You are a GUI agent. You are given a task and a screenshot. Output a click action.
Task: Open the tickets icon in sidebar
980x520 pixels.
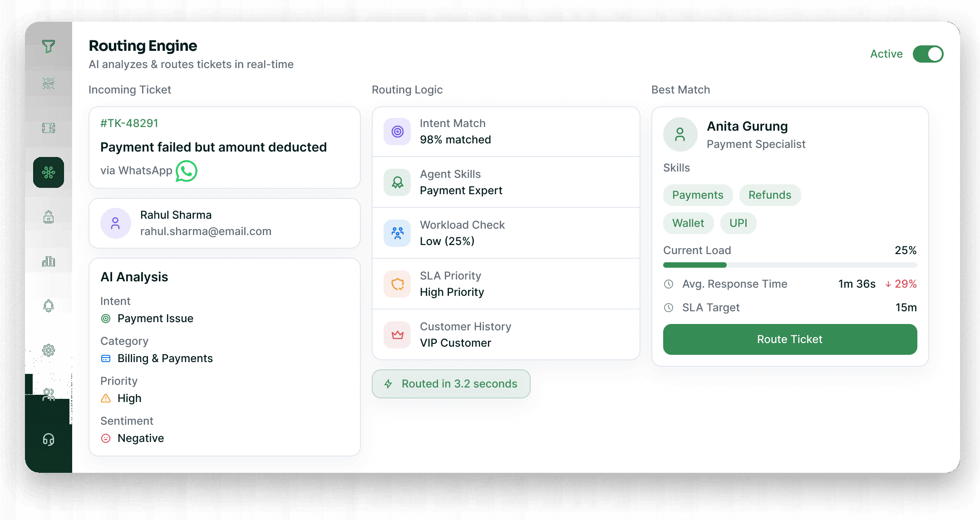click(x=49, y=128)
